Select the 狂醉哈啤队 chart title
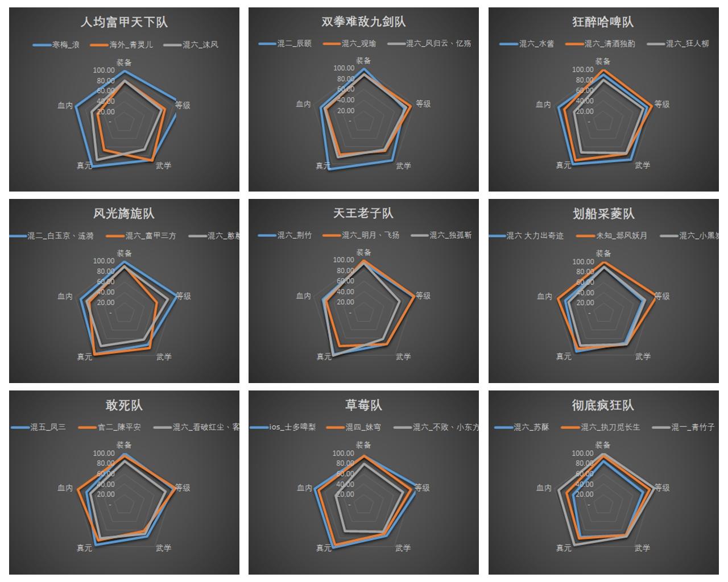The height and width of the screenshot is (582, 728). coord(603,22)
